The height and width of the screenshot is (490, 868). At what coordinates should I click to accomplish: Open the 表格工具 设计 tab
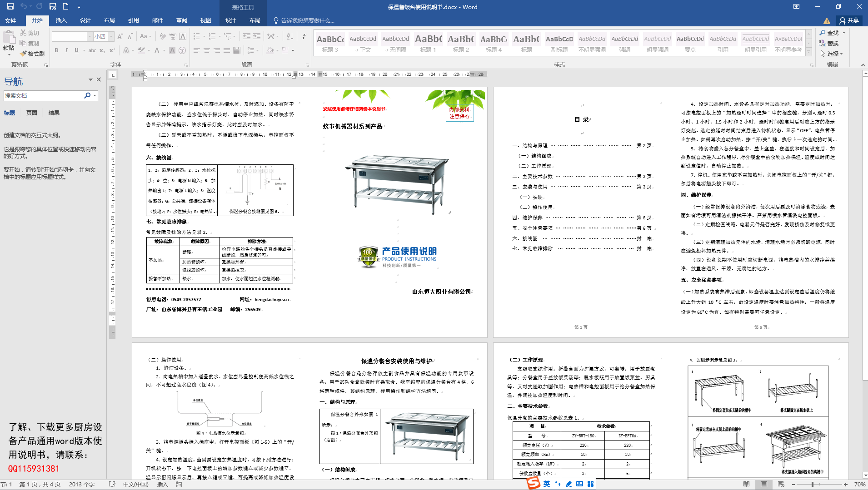230,20
